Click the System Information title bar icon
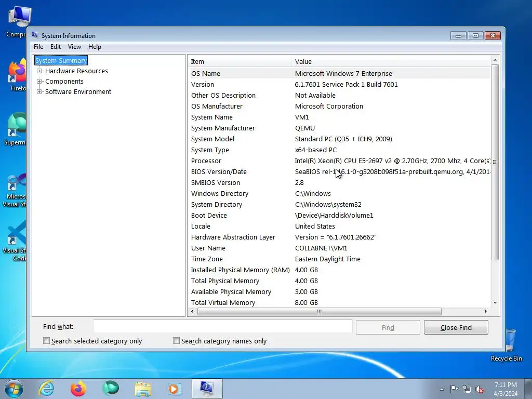This screenshot has width=532, height=399. click(x=35, y=35)
